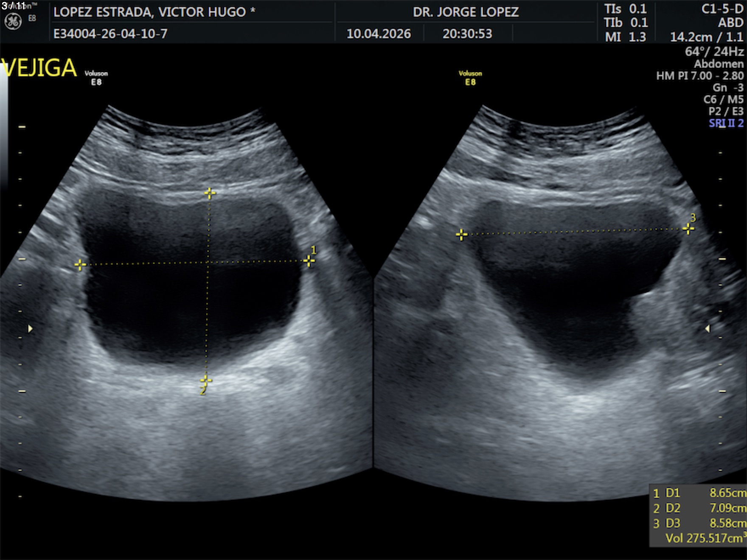Viewport: 747px width, 560px height.
Task: Click the grayscale bar on left edge
Action: click(4, 127)
